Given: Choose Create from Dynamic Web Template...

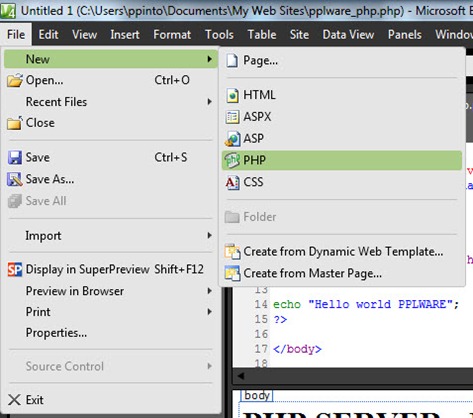Looking at the screenshot, I should [342, 252].
